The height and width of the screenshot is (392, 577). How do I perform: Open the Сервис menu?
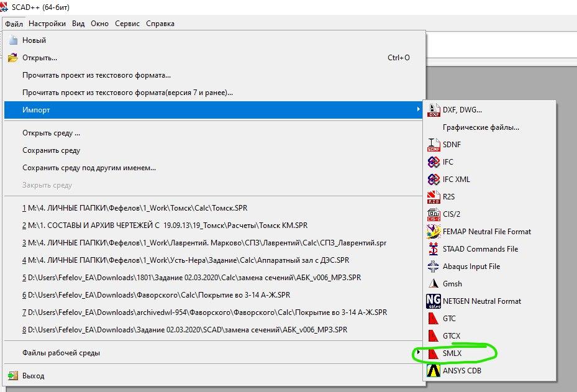click(127, 24)
